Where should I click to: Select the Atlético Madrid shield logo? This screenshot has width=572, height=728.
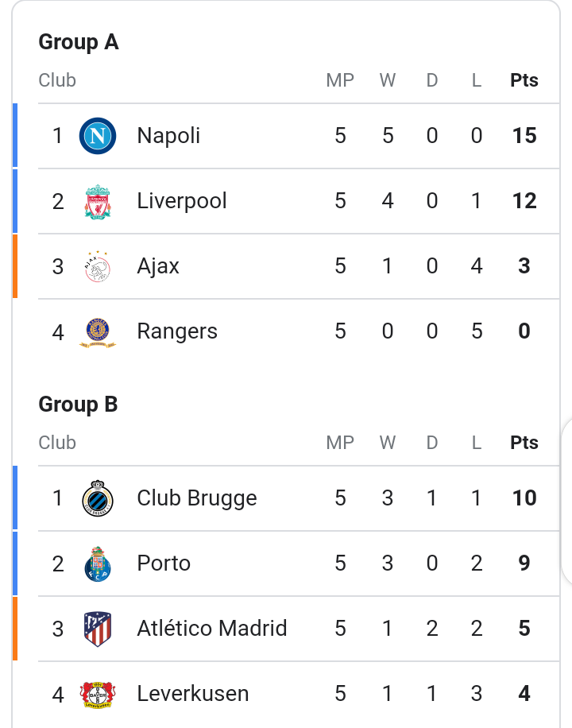point(98,629)
